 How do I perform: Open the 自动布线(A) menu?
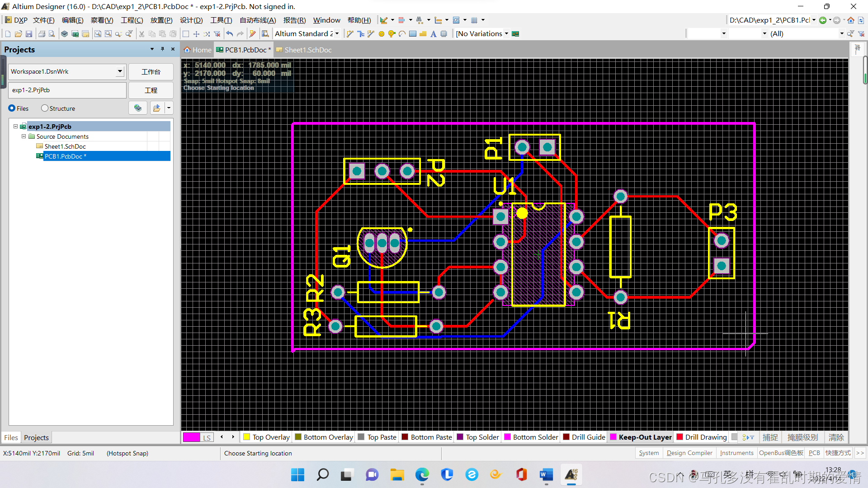click(x=258, y=20)
